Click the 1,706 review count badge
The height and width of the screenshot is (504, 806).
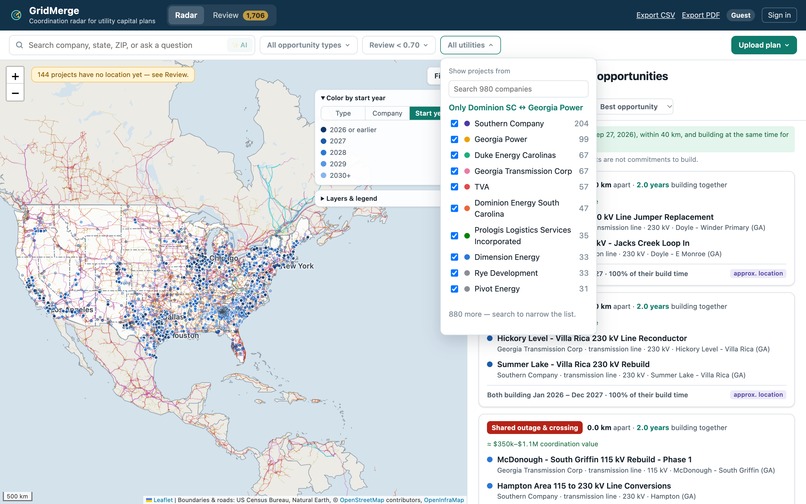pyautogui.click(x=255, y=15)
